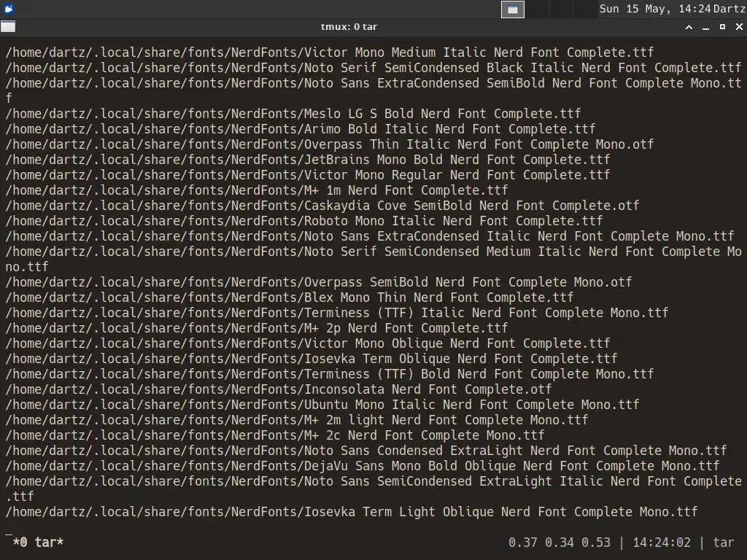The image size is (747, 560).
Task: Click the wrapped '.ttf' line fragment
Action: click(20, 496)
